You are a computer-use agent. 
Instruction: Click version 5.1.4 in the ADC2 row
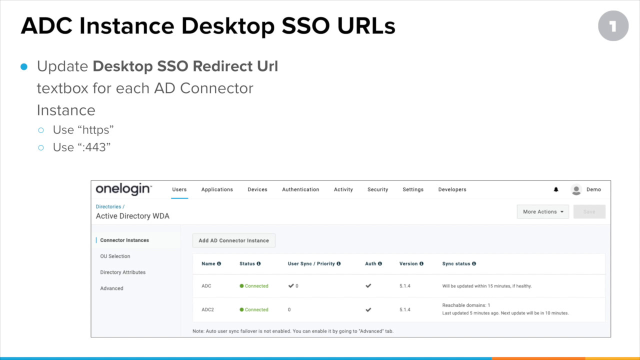click(x=405, y=310)
